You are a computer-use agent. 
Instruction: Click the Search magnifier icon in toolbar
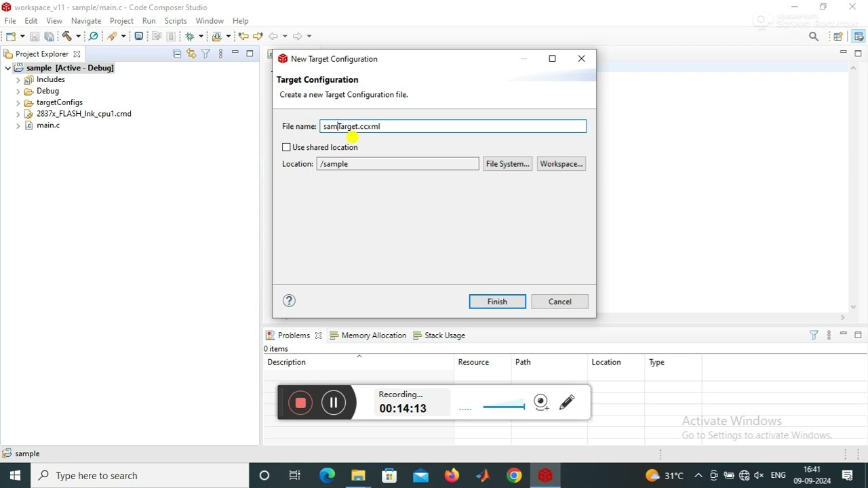814,37
